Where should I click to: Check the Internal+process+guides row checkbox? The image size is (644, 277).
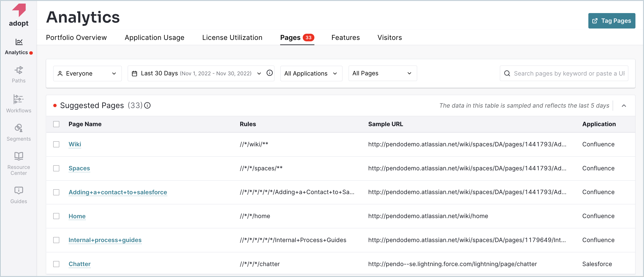coord(56,240)
